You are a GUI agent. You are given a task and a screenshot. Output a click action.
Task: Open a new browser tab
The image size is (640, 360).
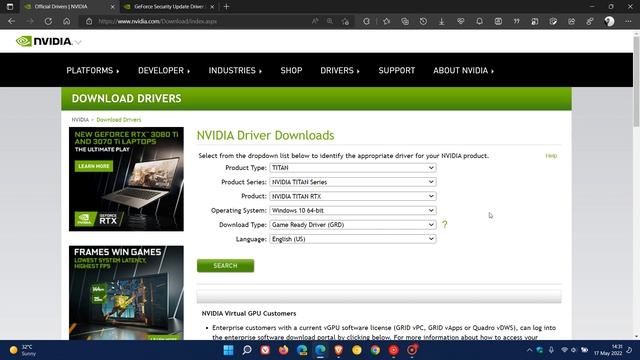click(227, 7)
